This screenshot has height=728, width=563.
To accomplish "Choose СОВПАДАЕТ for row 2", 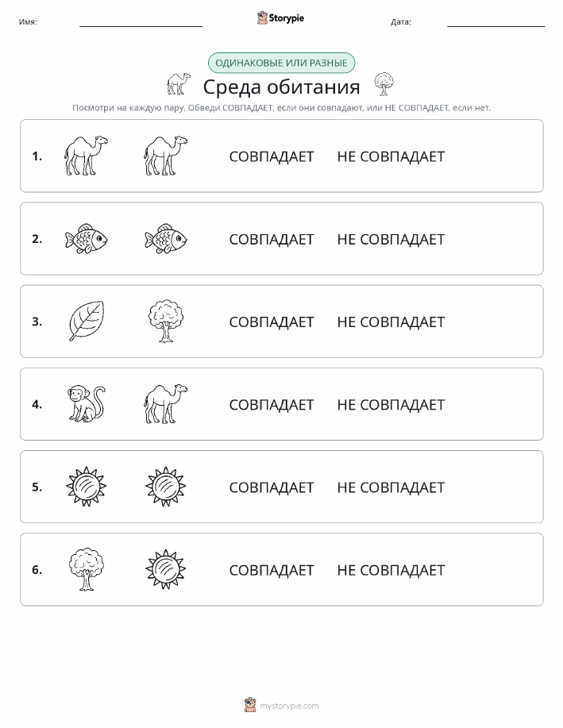I will [272, 239].
